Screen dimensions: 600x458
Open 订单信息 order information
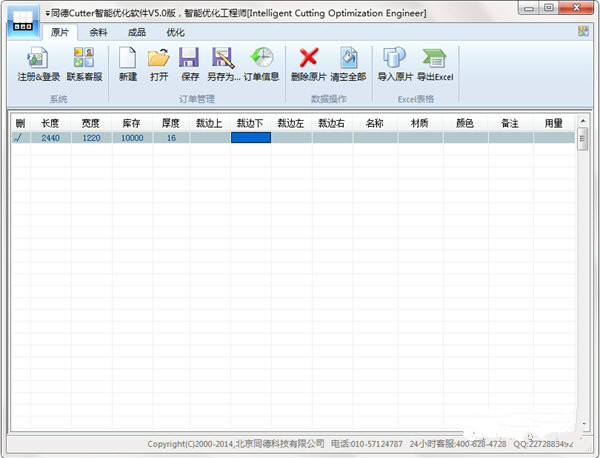pyautogui.click(x=261, y=64)
